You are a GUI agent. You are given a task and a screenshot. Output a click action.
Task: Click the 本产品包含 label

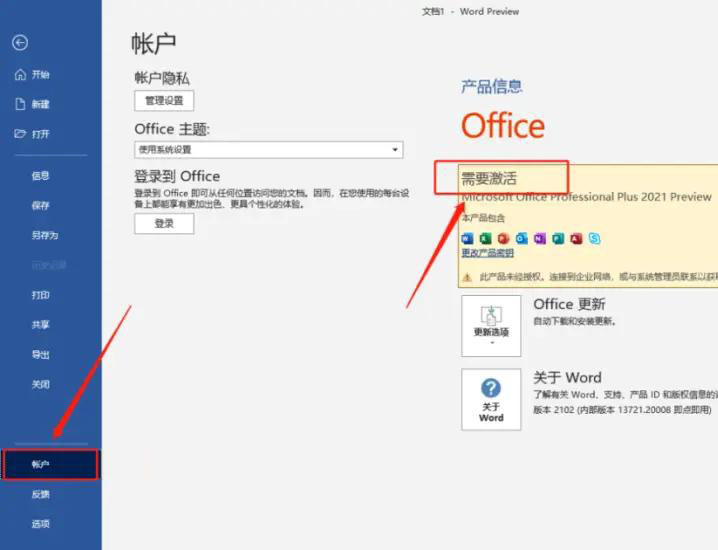[x=483, y=218]
